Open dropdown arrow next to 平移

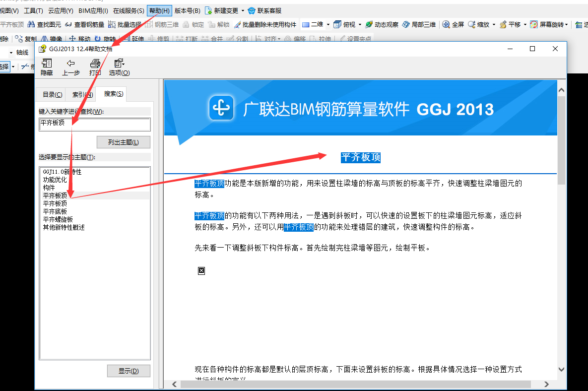(525, 24)
